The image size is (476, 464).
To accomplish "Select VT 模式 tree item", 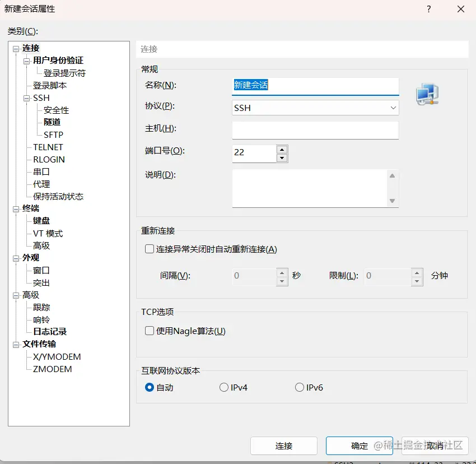I will [x=48, y=233].
